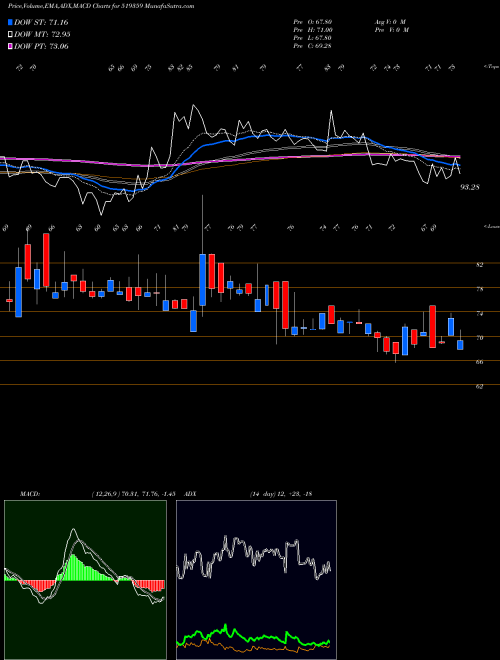Click the 82 price axis label

tap(479, 265)
